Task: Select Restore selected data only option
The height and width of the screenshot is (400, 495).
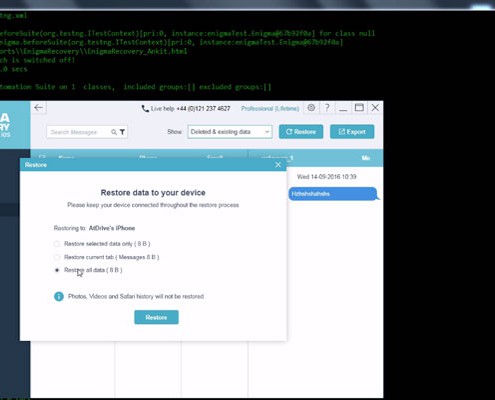Action: pos(57,244)
